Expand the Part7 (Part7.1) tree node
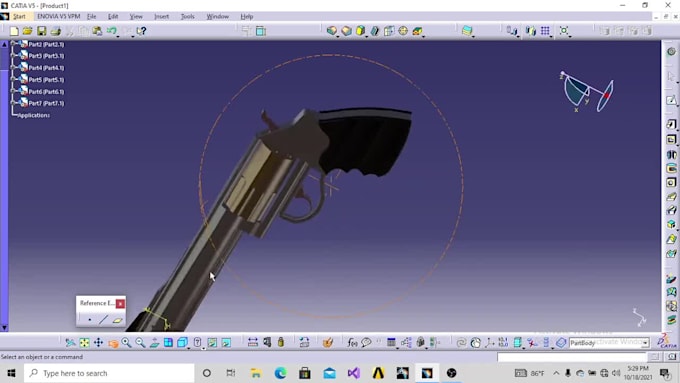The width and height of the screenshot is (680, 383). [13, 102]
